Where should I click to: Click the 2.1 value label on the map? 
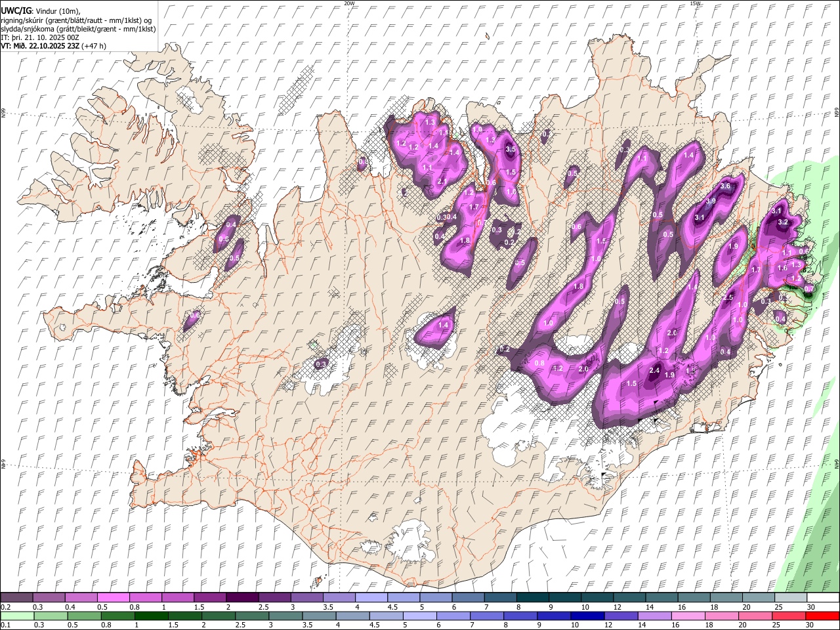tap(442, 182)
